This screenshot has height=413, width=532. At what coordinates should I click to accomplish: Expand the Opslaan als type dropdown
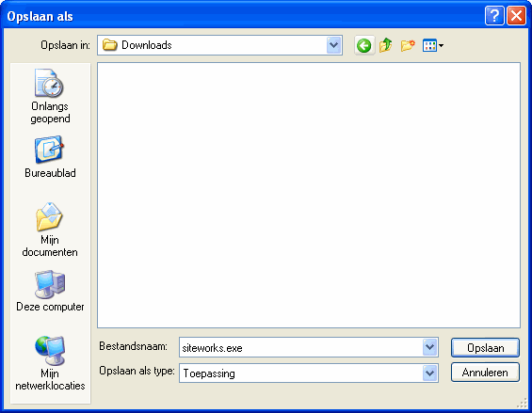click(430, 373)
